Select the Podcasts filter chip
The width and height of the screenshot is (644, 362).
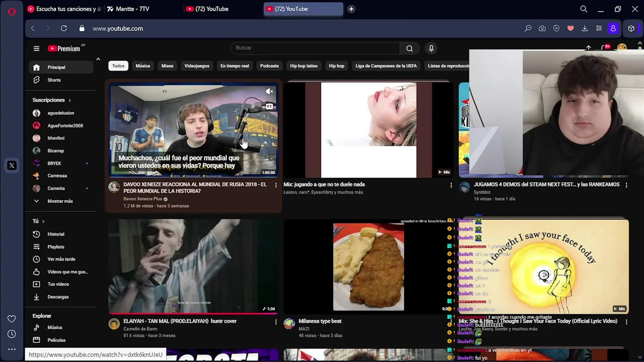tap(269, 66)
